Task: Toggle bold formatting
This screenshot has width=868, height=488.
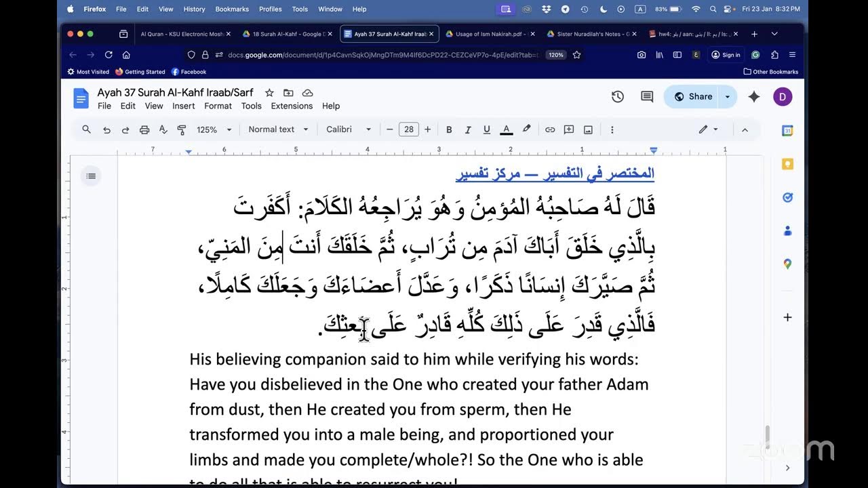Action: pyautogui.click(x=449, y=129)
